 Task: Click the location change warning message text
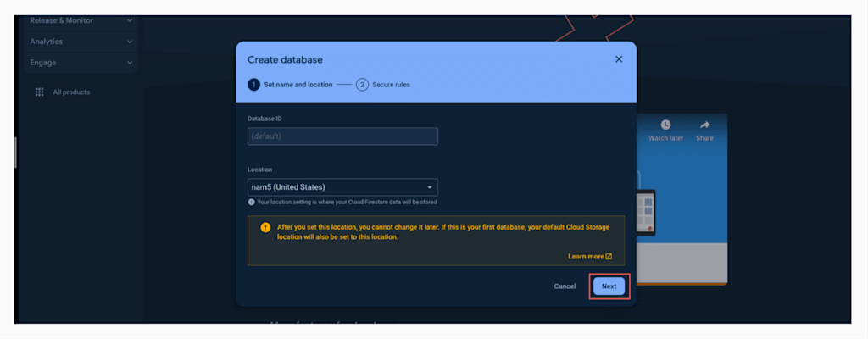pos(442,232)
